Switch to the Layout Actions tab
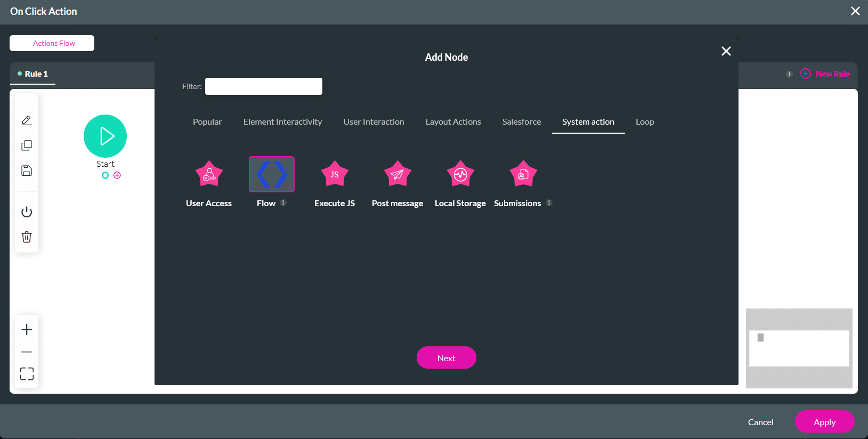 tap(453, 122)
